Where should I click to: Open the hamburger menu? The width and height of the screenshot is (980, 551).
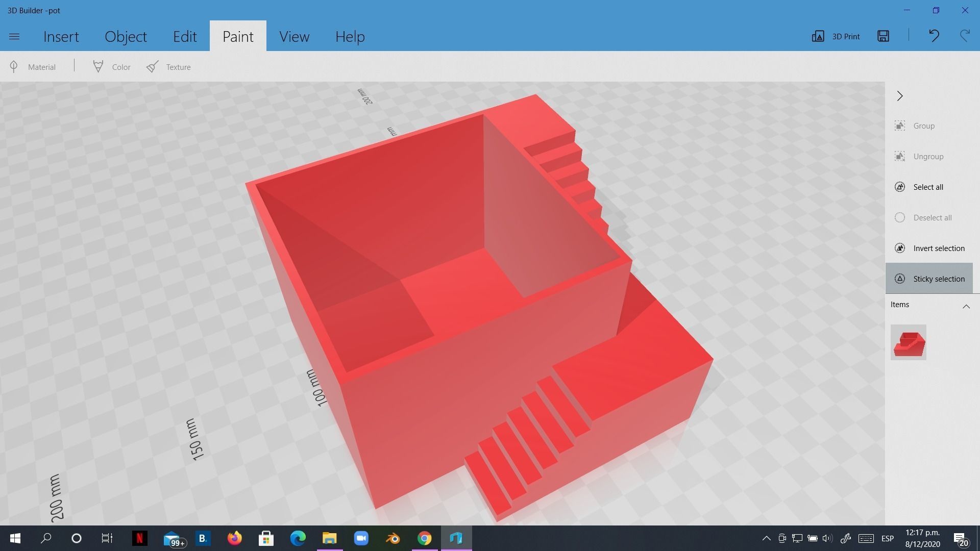click(x=14, y=37)
